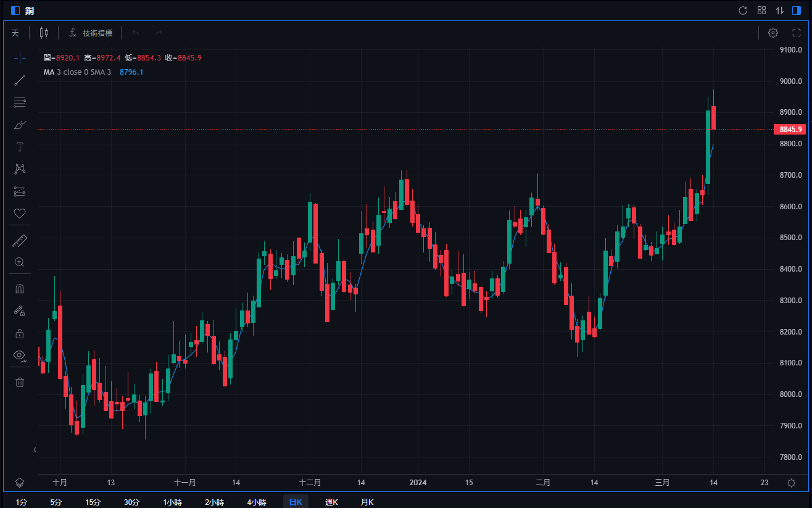Open the candlestick chart type selector

44,33
